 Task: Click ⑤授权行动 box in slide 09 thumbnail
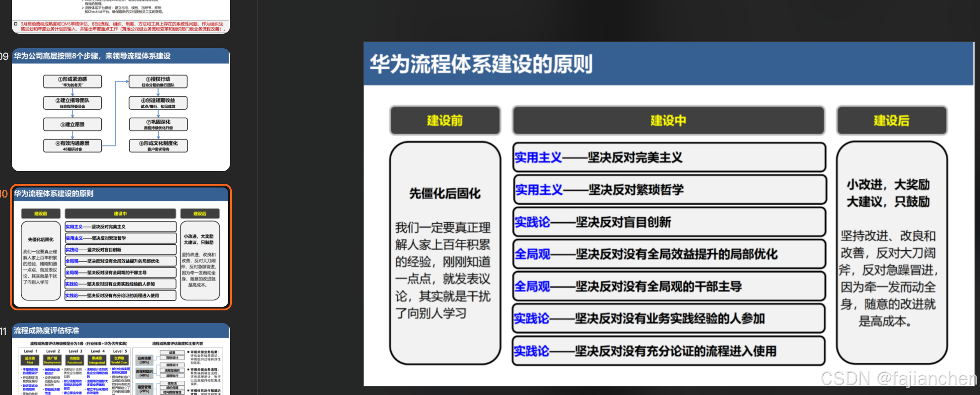[x=158, y=81]
